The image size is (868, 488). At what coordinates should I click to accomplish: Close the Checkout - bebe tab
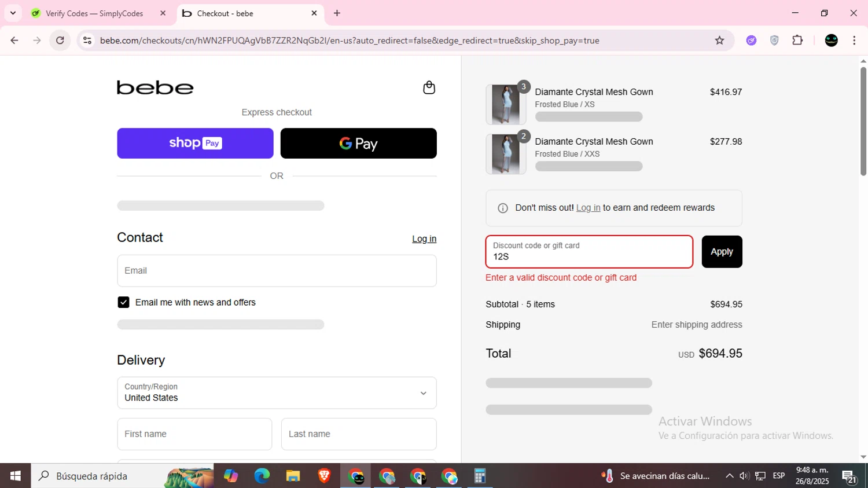tap(314, 13)
